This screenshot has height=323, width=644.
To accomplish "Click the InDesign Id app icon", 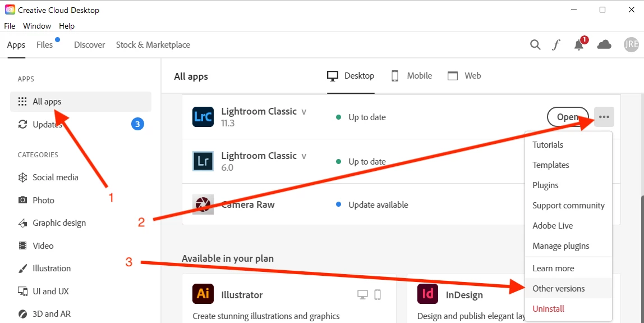I will click(x=427, y=293).
